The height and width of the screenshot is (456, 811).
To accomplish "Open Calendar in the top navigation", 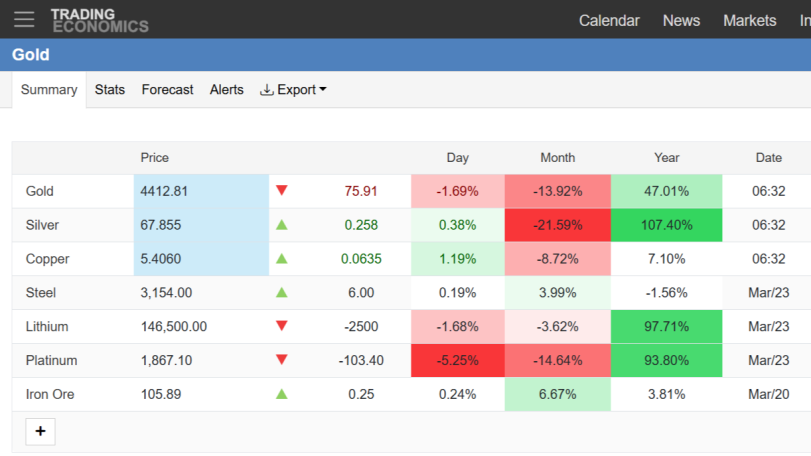I will point(609,21).
